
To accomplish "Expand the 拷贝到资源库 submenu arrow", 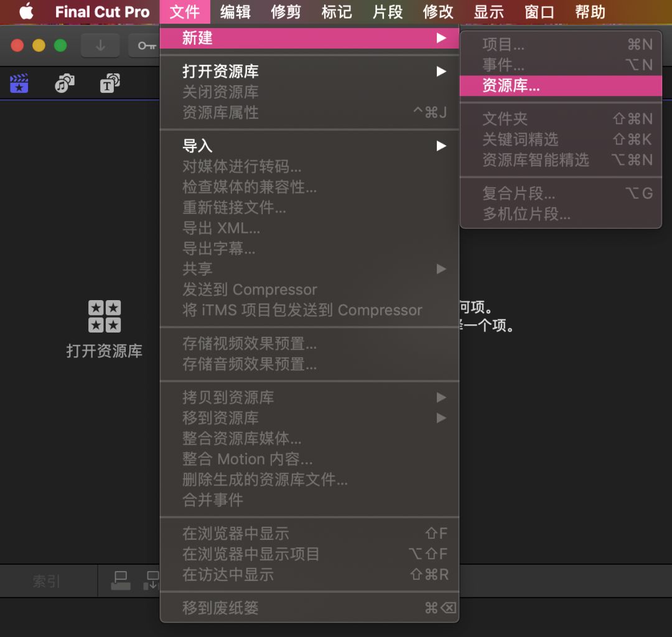I will [x=441, y=397].
